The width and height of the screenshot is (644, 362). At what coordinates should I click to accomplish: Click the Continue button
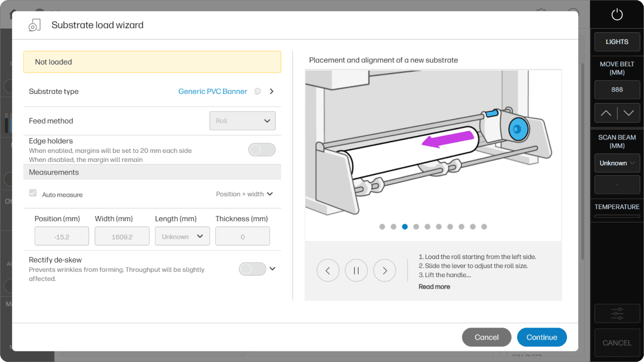pos(542,337)
